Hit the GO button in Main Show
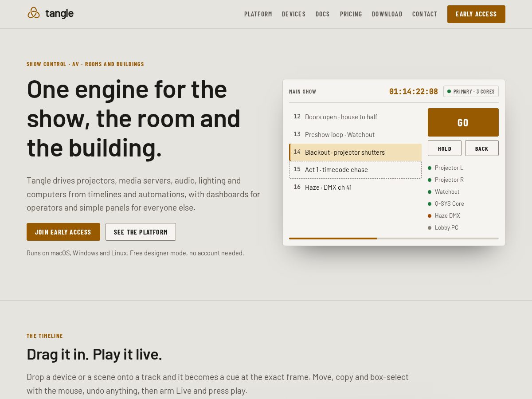Viewport: 532px width, 399px height. pyautogui.click(x=463, y=122)
